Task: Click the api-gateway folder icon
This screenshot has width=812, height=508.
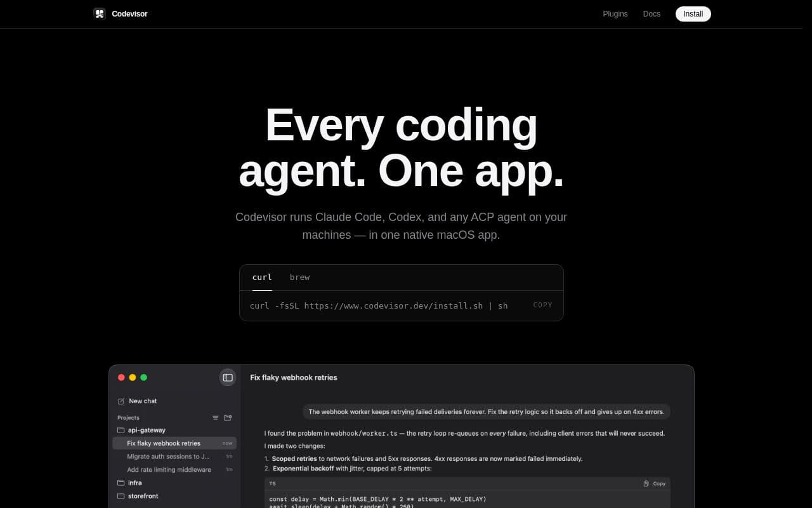Action: (121, 430)
